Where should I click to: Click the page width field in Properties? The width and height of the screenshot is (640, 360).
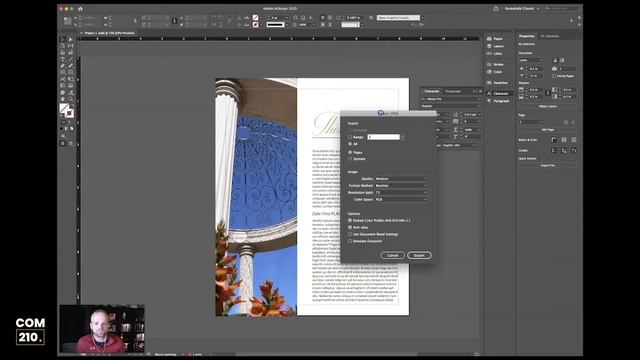point(535,69)
